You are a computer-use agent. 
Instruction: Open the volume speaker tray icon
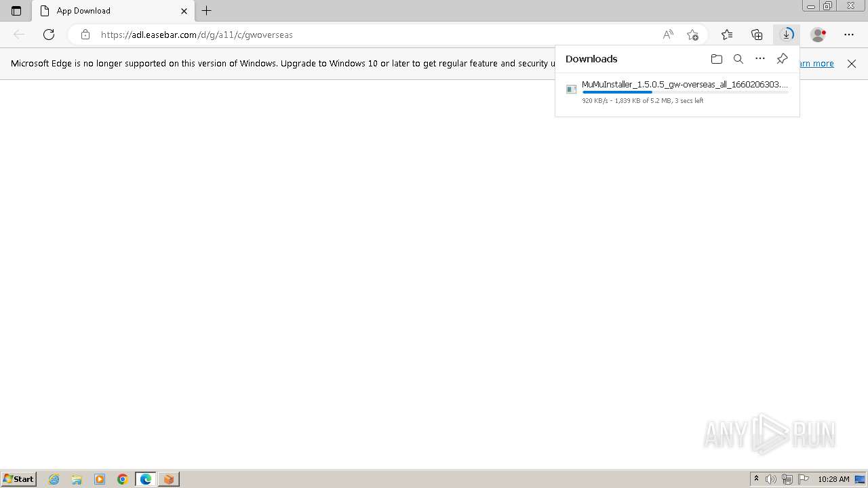771,479
